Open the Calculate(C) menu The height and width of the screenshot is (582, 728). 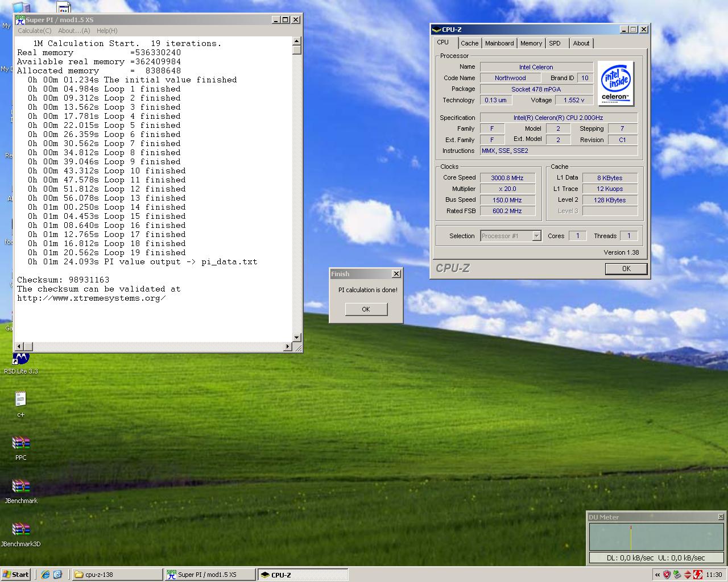(x=34, y=31)
